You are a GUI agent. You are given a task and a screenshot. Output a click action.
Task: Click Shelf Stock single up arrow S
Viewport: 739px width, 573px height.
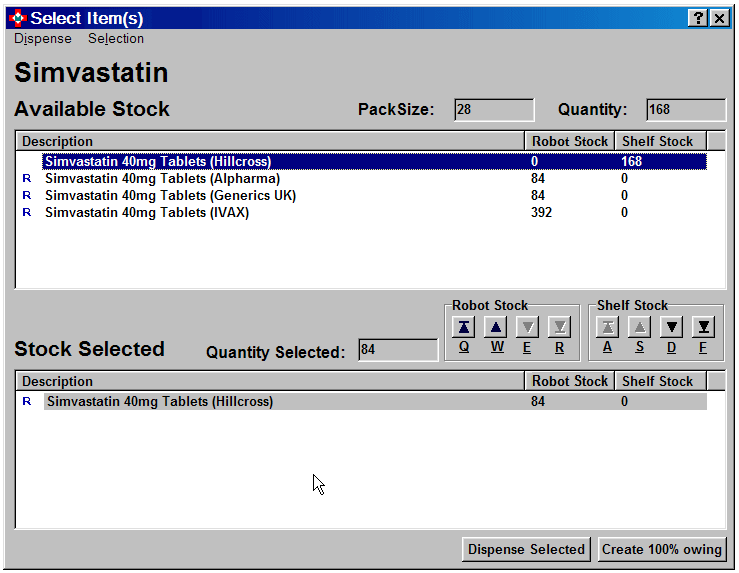pyautogui.click(x=639, y=327)
